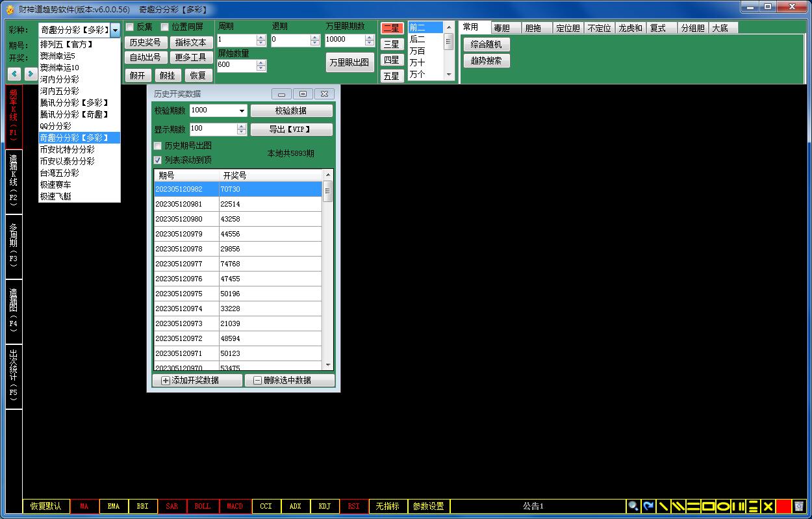Click the 校验数据 button
Viewport: 812px width, 519px height.
point(291,111)
